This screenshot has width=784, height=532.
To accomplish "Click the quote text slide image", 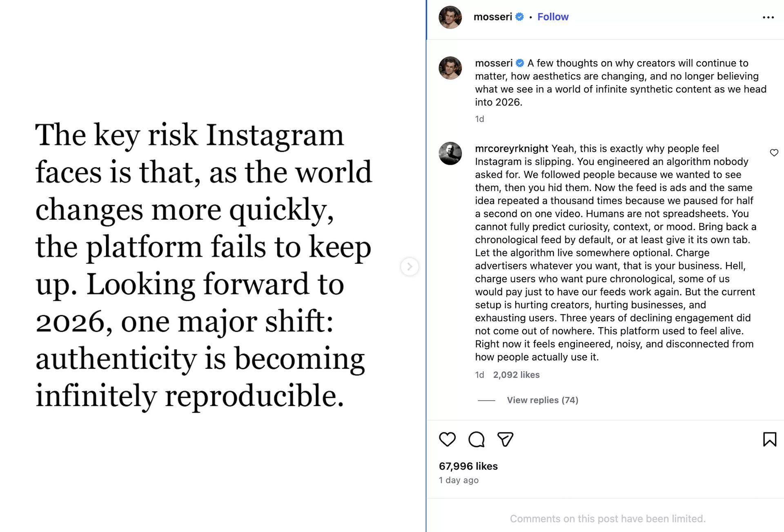I will coord(204,265).
